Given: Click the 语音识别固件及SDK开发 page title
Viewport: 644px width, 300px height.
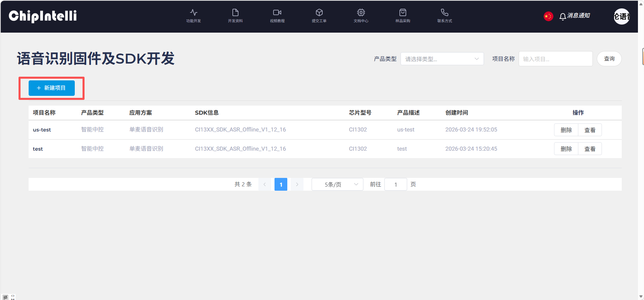Looking at the screenshot, I should coord(96,59).
